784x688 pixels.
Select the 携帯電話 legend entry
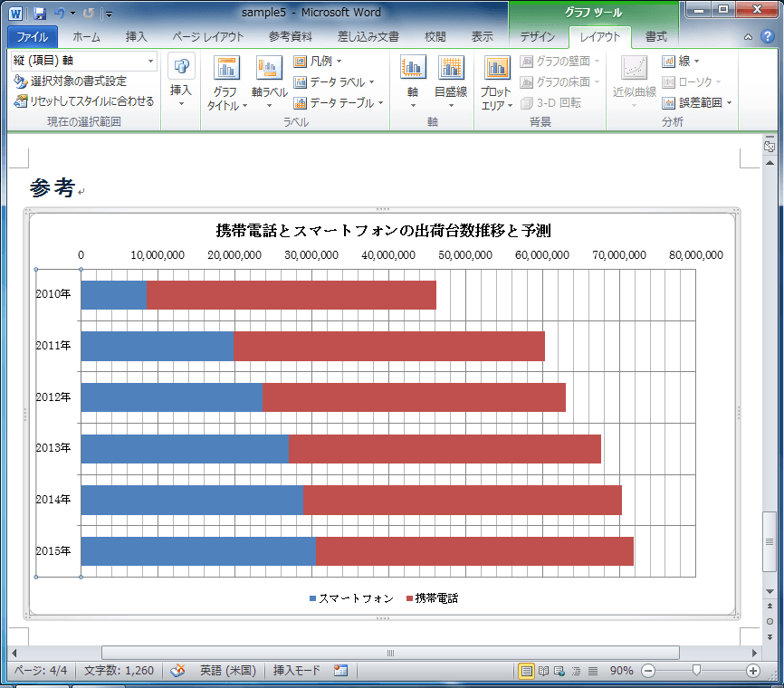432,598
